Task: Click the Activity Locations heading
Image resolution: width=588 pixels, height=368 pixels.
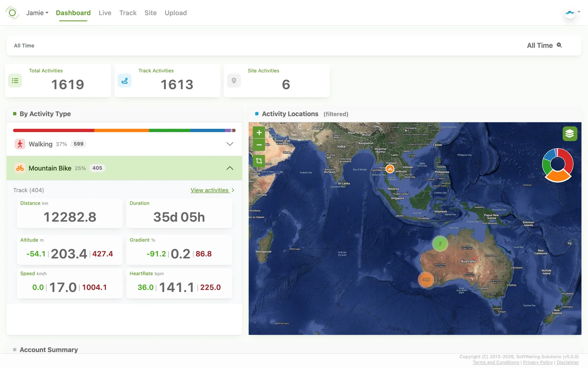Action: (x=290, y=114)
